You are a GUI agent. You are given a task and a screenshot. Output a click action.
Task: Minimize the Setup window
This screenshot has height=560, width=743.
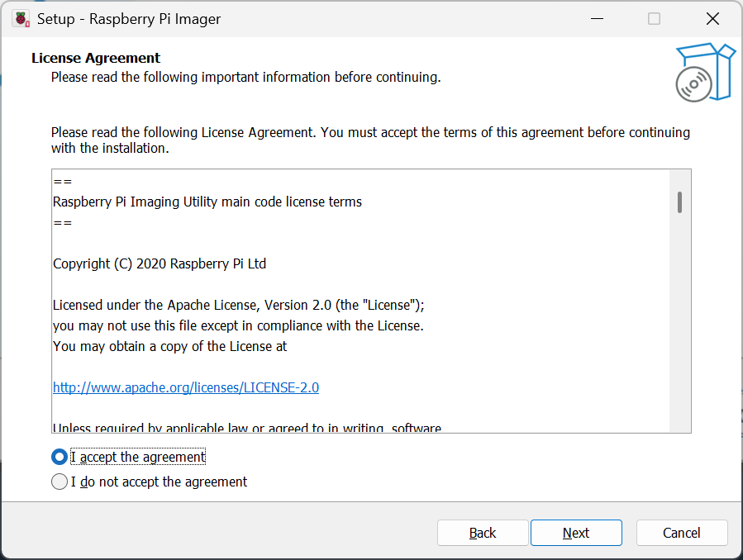(595, 19)
